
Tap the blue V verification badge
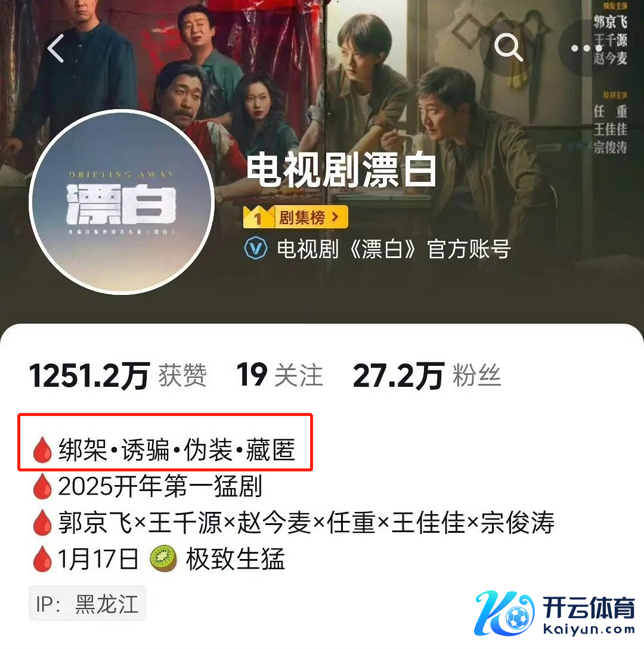tap(256, 249)
